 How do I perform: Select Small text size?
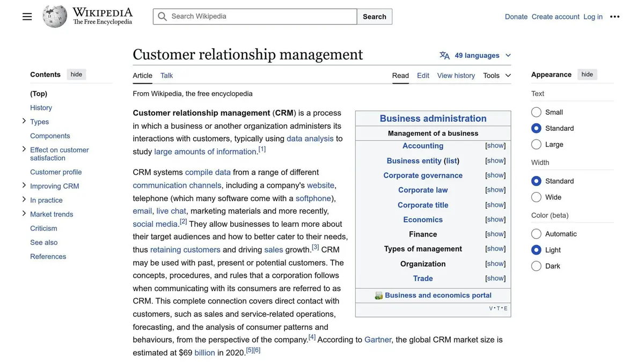[536, 112]
